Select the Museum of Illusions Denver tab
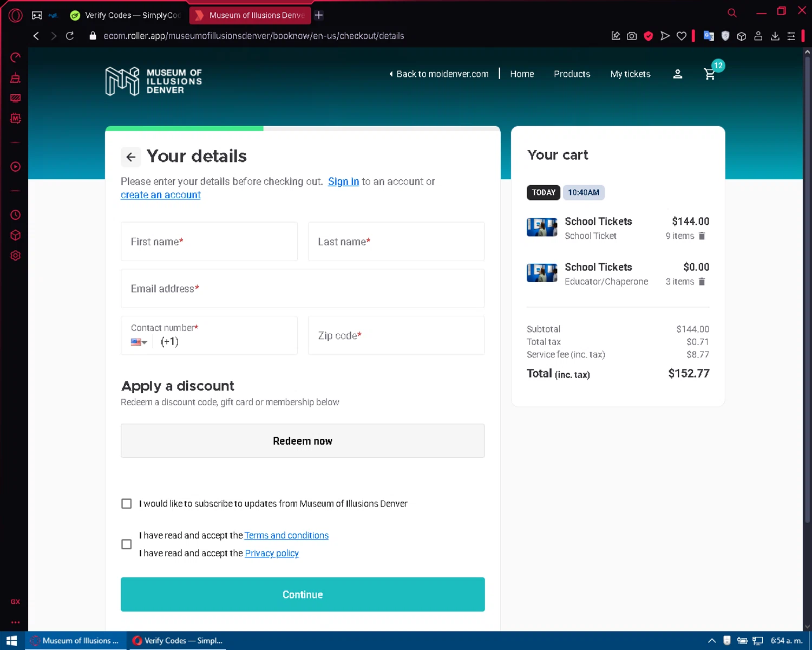Screen dimensions: 812x650 click(x=250, y=15)
